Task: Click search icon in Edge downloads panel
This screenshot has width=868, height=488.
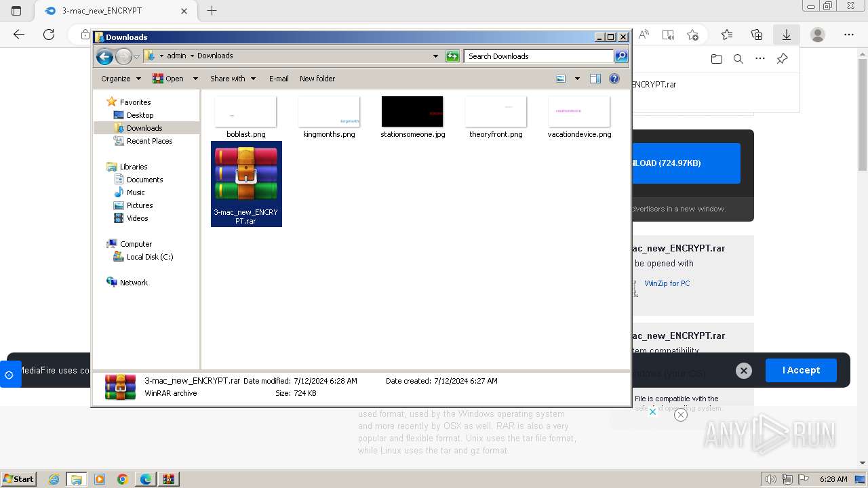Action: 738,59
